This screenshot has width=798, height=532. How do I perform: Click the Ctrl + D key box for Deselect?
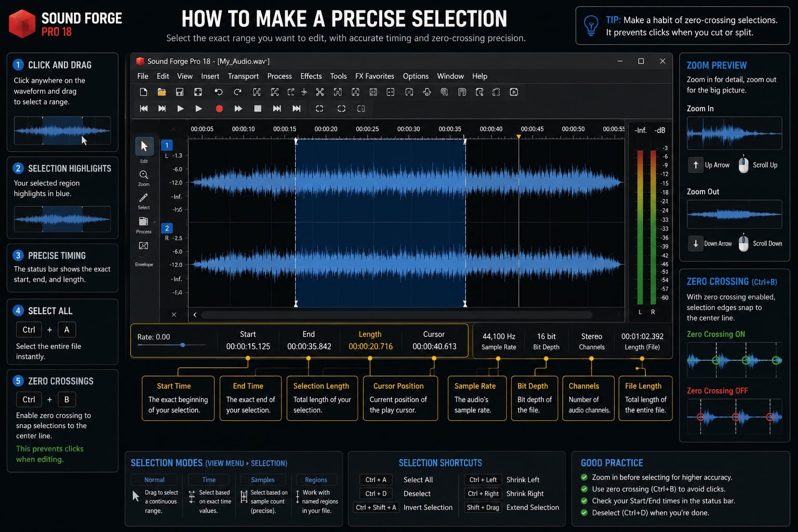[x=376, y=494]
